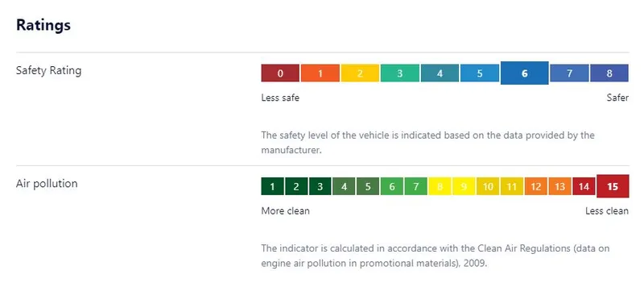Screen dimensions: 644x308
Task: Select green safety rating box 3
Action: point(399,73)
